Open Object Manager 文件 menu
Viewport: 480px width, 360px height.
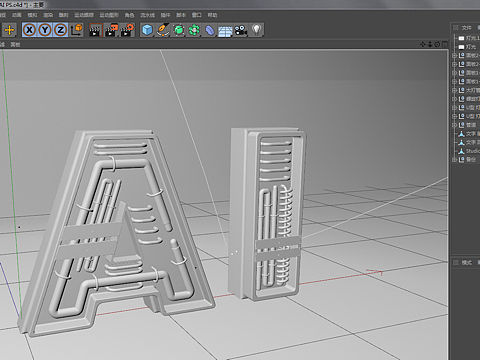467,28
